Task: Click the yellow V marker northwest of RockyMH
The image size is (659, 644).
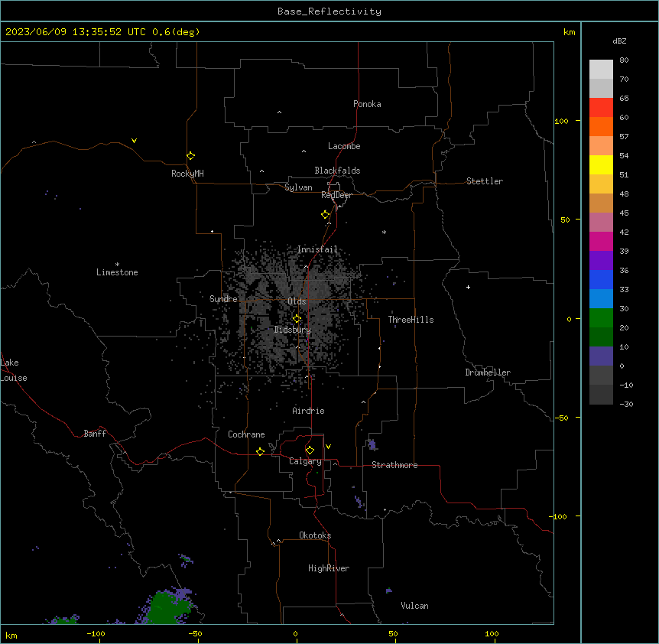Action: [x=134, y=141]
